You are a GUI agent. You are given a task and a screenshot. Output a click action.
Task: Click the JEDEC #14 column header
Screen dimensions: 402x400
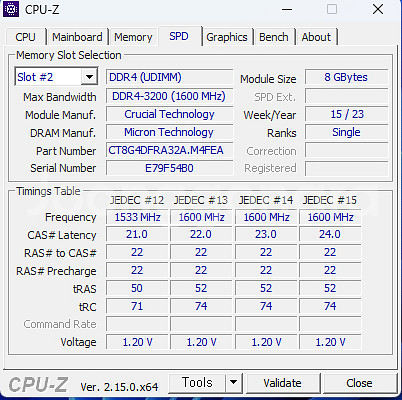click(x=266, y=200)
